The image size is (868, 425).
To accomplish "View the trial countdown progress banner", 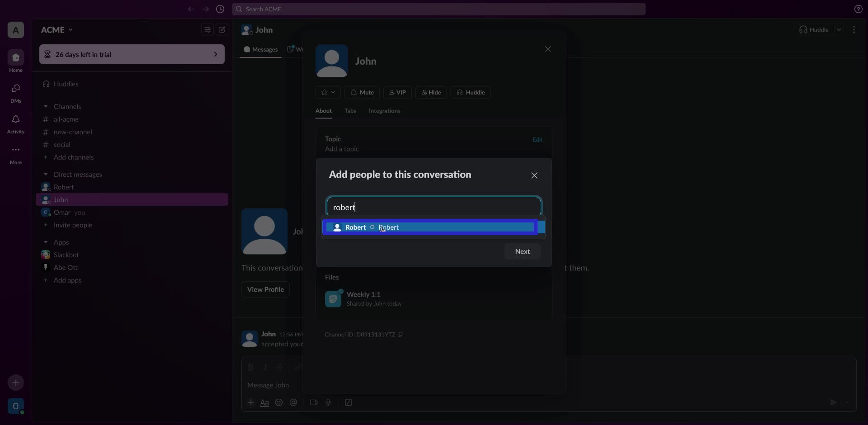I will (x=132, y=54).
